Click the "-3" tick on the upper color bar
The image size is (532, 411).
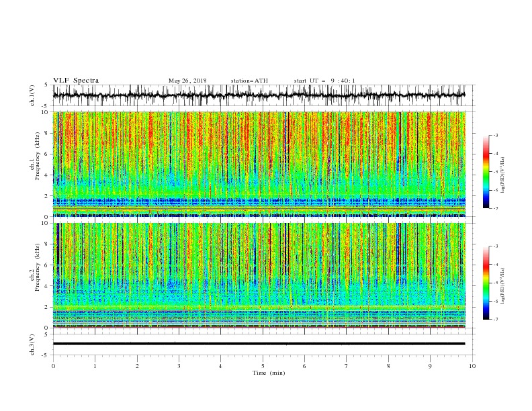[495, 135]
